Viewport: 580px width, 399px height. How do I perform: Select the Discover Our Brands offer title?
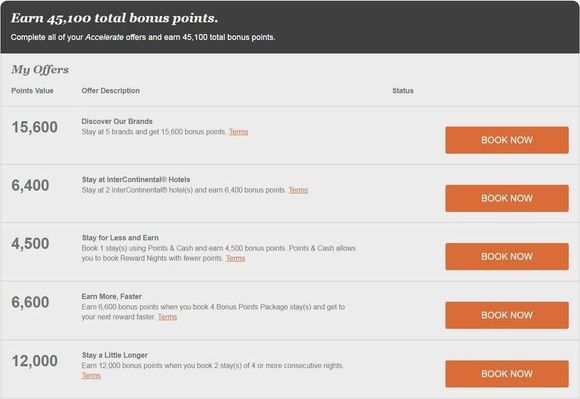(117, 121)
